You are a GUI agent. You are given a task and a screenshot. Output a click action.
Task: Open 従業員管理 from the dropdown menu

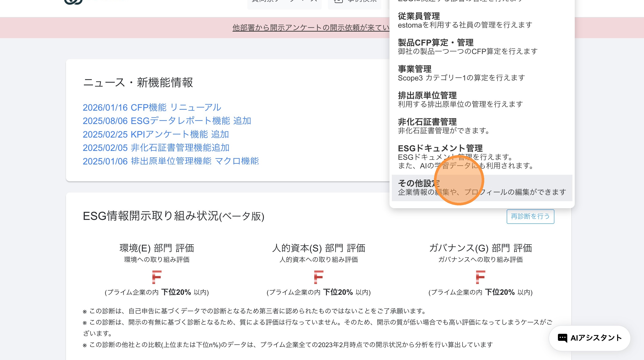tap(482, 21)
